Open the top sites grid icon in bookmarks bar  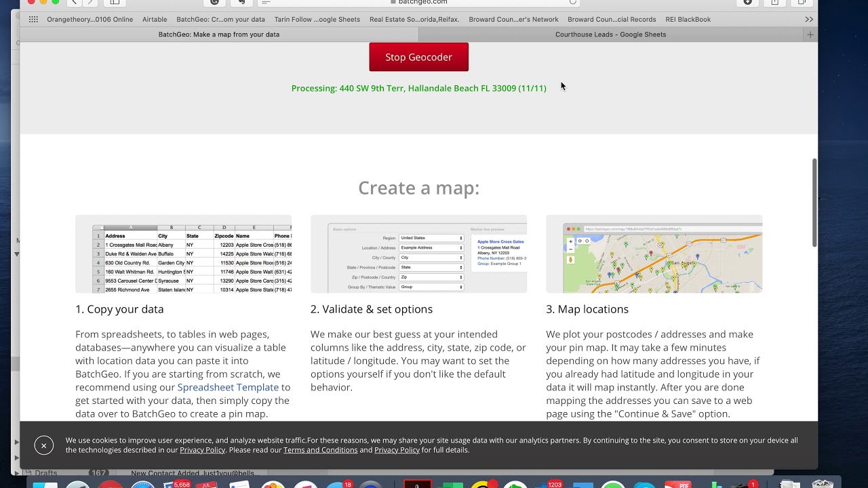tap(33, 20)
